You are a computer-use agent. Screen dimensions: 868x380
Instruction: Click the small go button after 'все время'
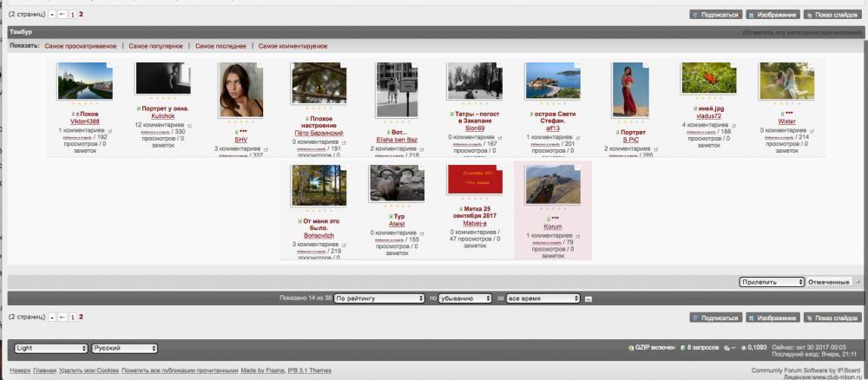point(588,298)
